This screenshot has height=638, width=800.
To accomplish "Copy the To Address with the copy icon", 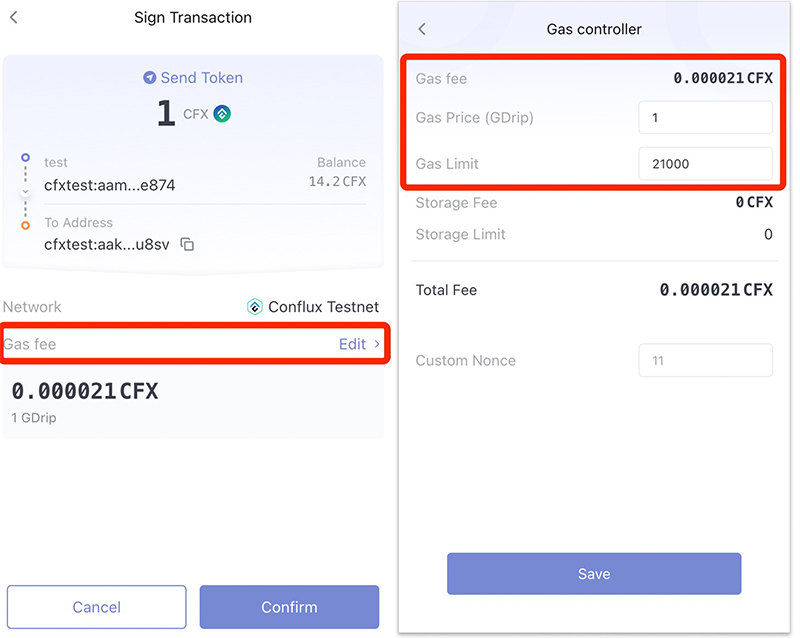I will (x=187, y=244).
